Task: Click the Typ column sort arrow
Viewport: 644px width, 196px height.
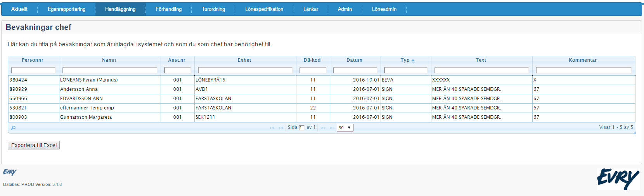Action: (x=413, y=61)
